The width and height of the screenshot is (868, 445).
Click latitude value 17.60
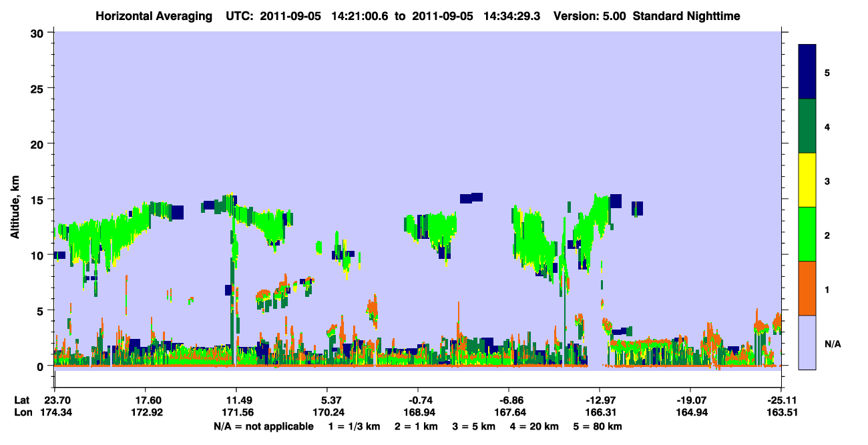click(144, 400)
